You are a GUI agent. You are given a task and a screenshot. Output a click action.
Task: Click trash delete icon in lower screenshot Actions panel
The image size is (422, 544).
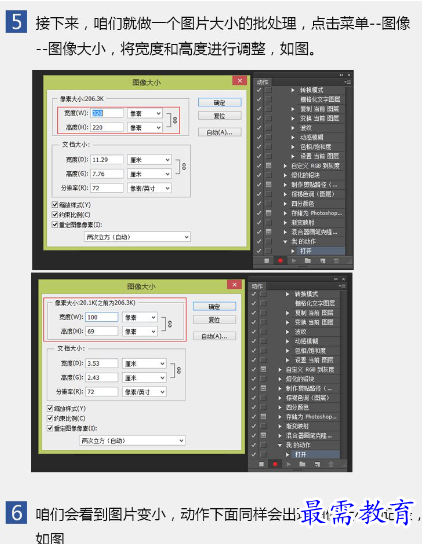coord(331,464)
